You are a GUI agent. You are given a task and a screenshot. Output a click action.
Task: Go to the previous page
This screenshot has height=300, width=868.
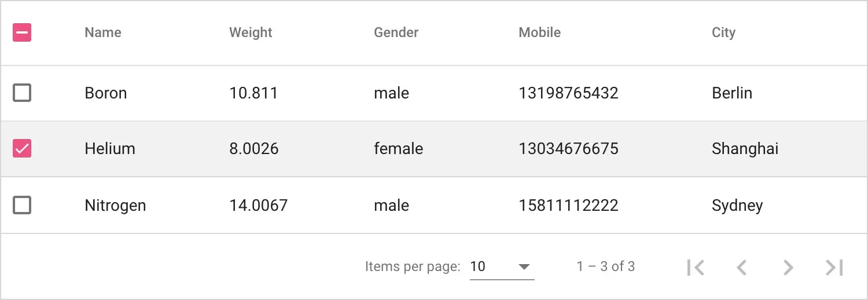coord(742,267)
